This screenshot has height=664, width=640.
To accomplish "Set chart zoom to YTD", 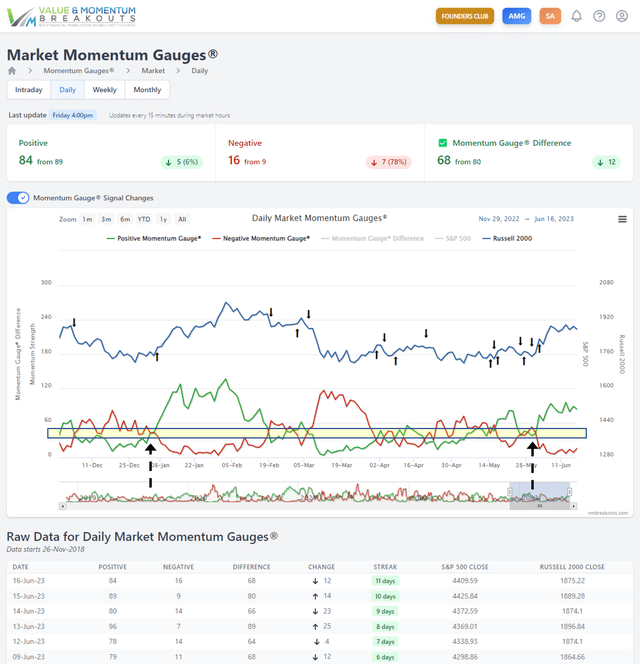I will pyautogui.click(x=144, y=219).
